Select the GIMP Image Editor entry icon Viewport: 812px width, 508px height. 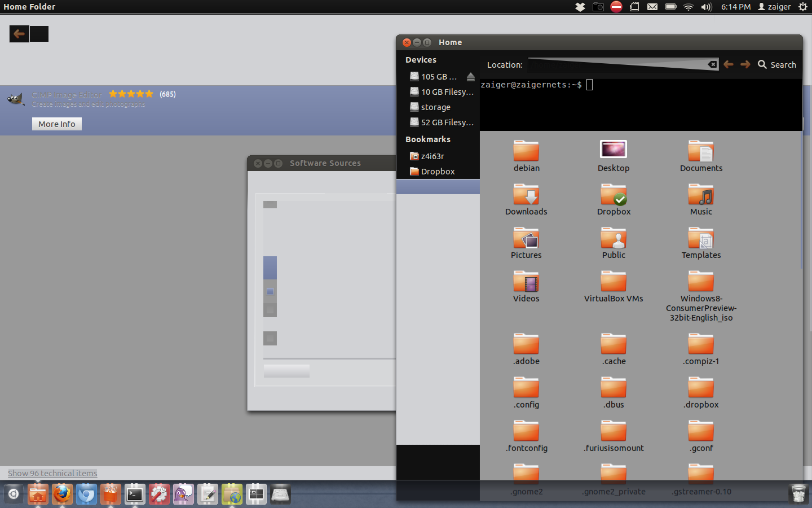pos(16,99)
